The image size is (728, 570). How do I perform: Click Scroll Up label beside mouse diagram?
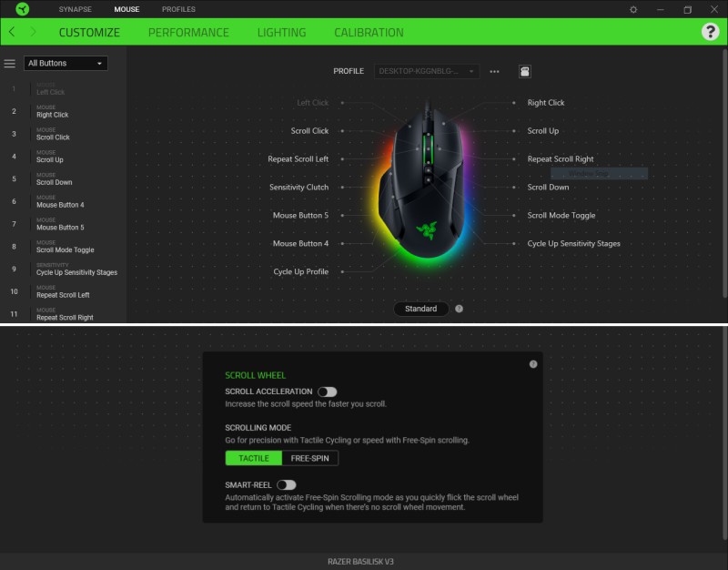(542, 131)
